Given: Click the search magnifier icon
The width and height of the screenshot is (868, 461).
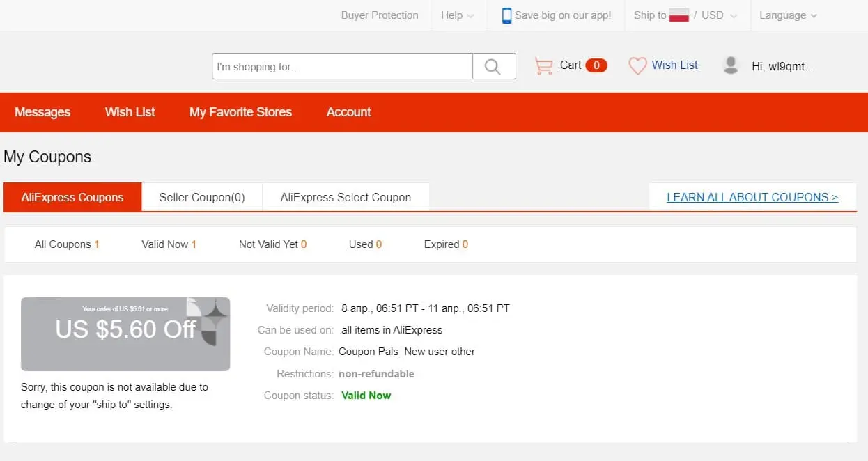Looking at the screenshot, I should 493,66.
